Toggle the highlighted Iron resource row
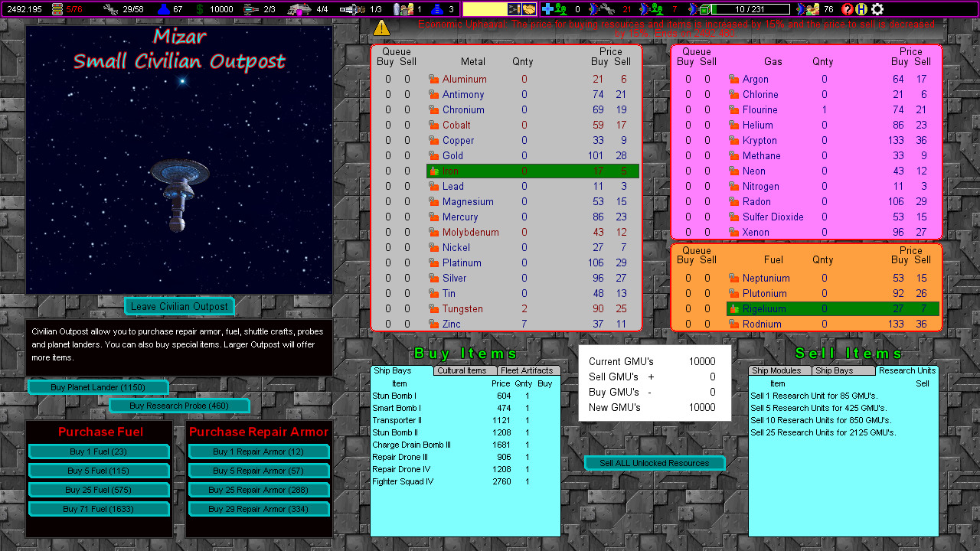This screenshot has height=551, width=980. pyautogui.click(x=532, y=171)
